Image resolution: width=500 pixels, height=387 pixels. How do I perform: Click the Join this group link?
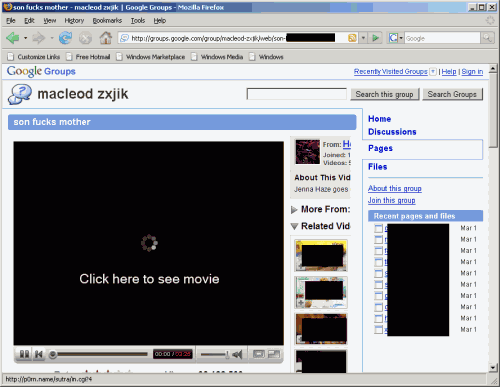391,200
